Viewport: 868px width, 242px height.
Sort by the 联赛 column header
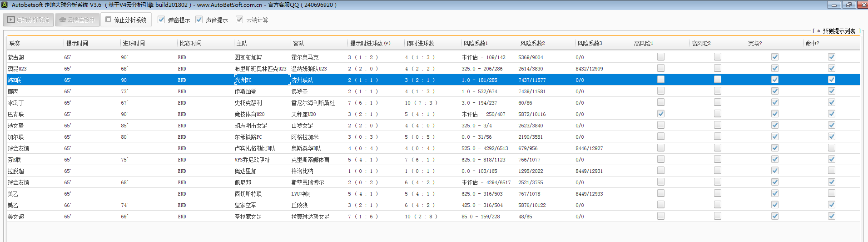coord(15,43)
